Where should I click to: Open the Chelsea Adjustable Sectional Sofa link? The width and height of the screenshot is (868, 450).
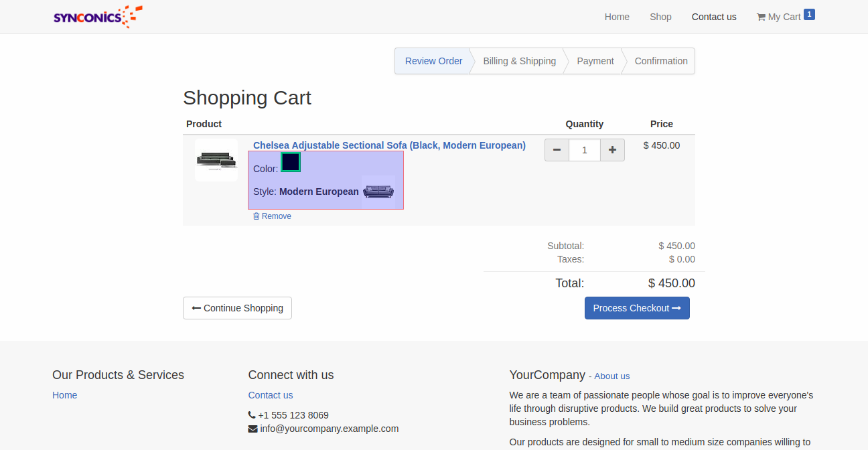point(389,145)
